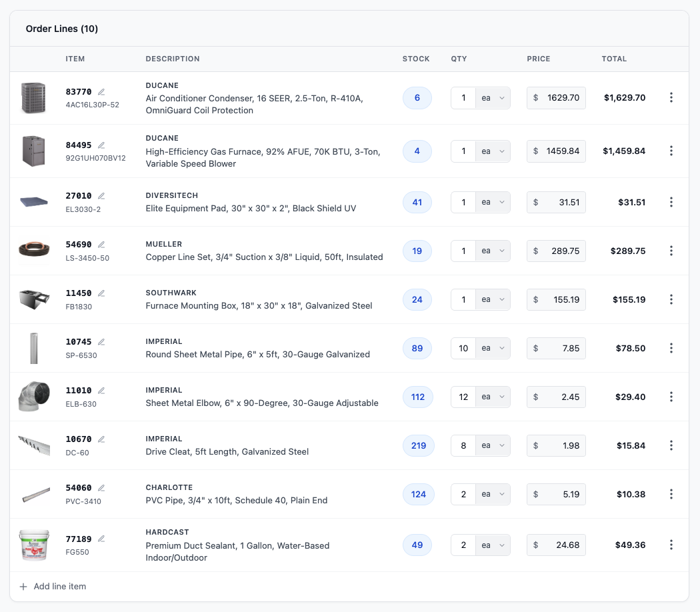Click the quantity field for the copper line set
700x612 pixels.
[x=463, y=251]
